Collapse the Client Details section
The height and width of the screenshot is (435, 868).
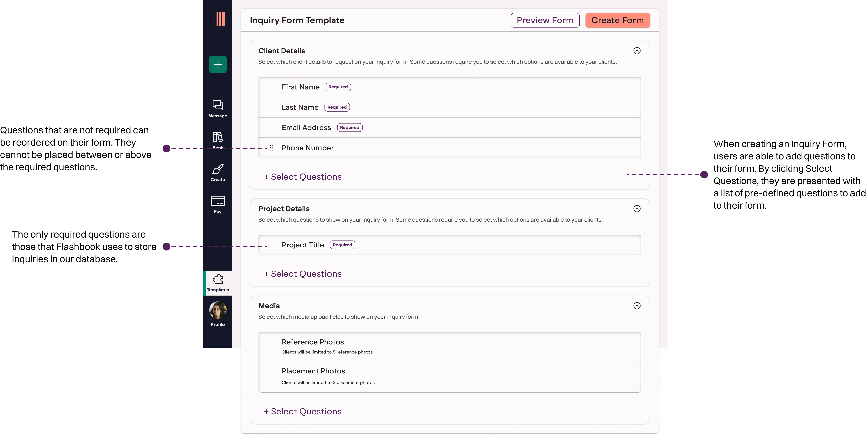pyautogui.click(x=636, y=51)
